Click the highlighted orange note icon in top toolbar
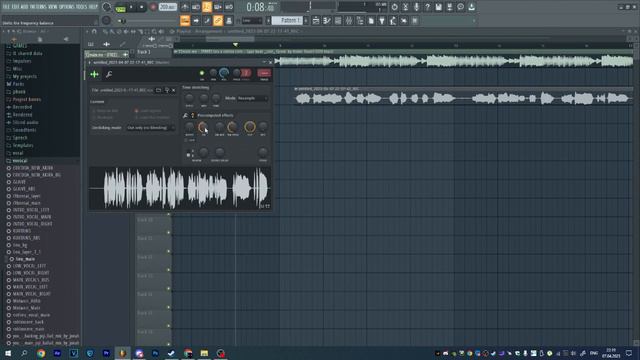640x360 pixels. [207, 7]
